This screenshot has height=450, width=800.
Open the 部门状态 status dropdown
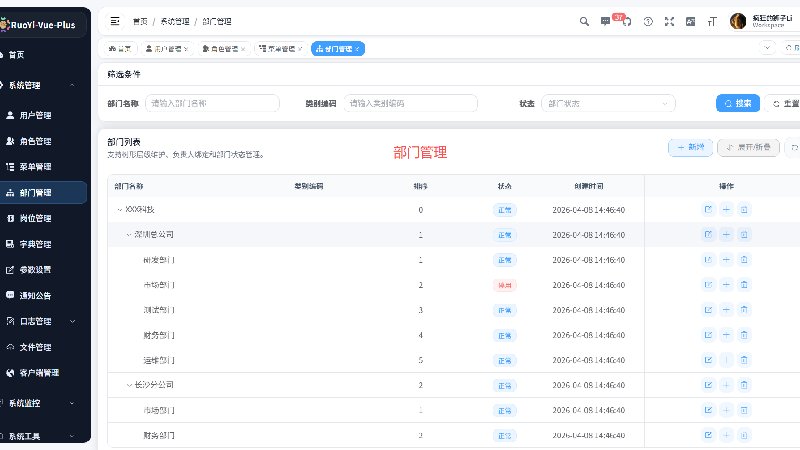point(608,103)
